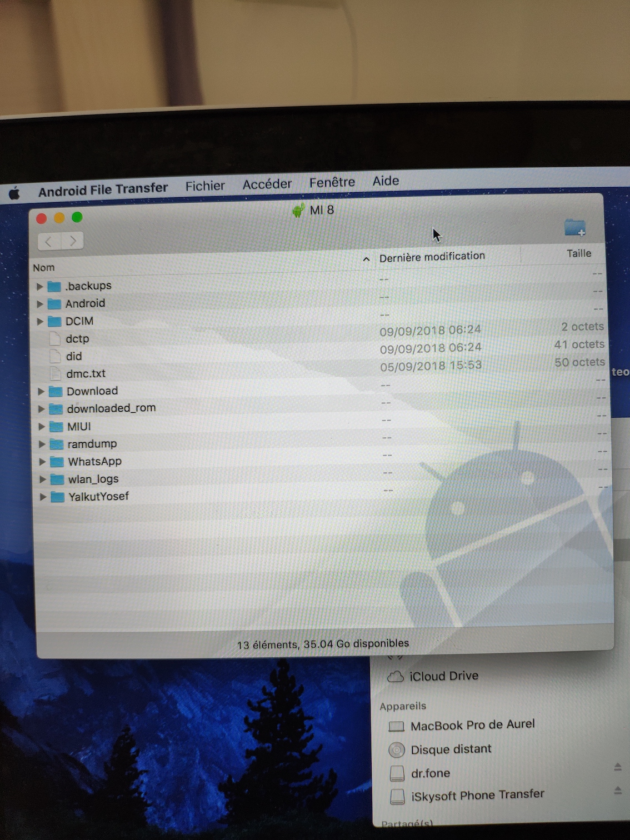Screen dimensions: 630x840
Task: Click the DCIM folder icon
Action: point(54,322)
